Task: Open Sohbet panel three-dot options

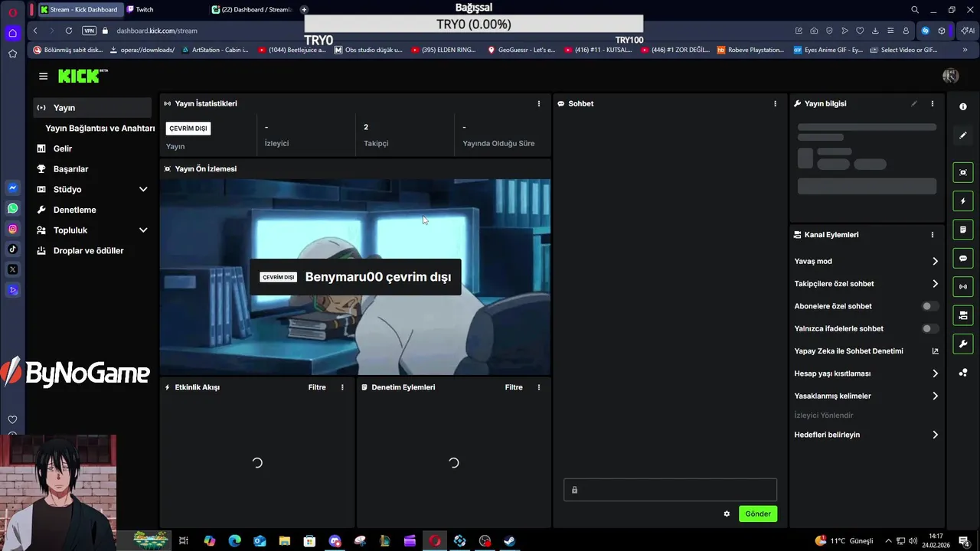Action: [775, 103]
